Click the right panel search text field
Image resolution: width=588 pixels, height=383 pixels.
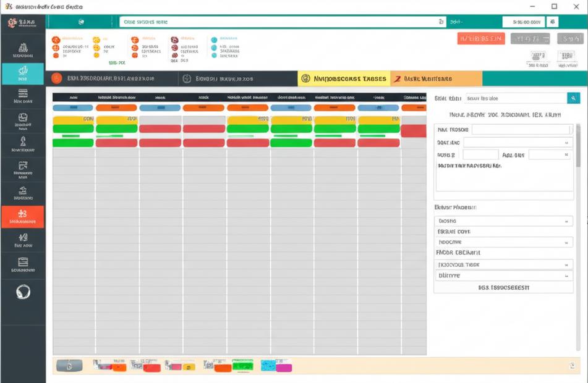[x=515, y=98]
